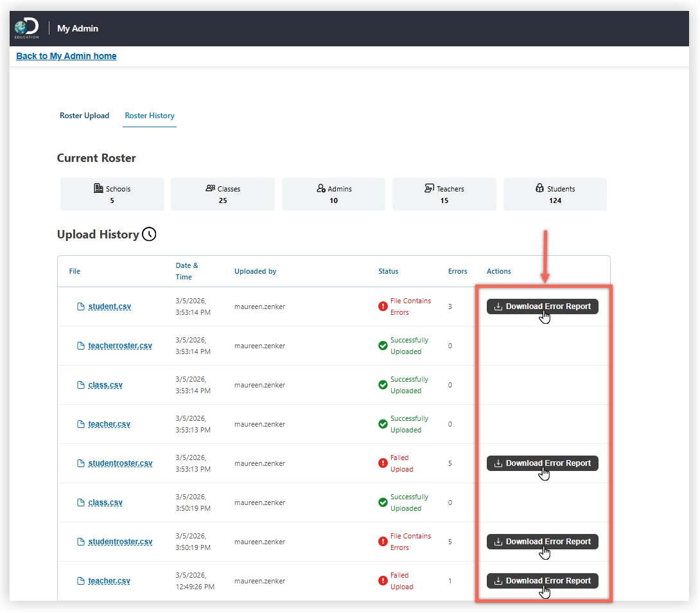Click the green checkmark in teacherroster.csv row
The height and width of the screenshot is (613, 700).
point(383,346)
